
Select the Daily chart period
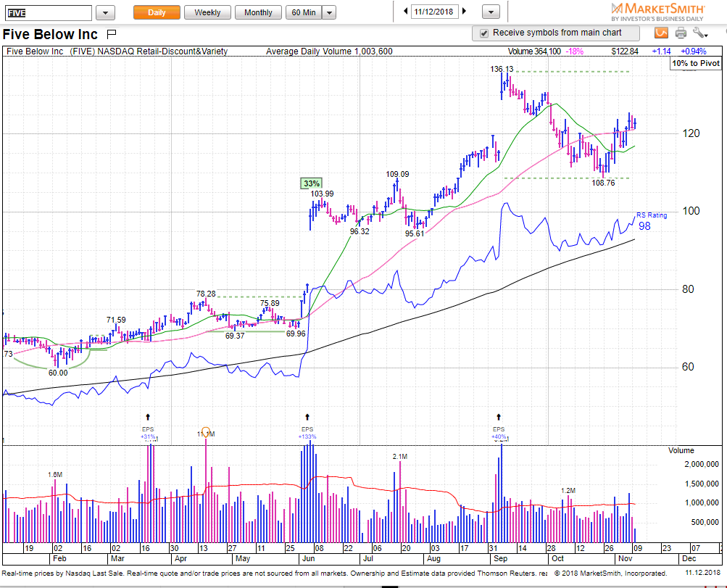click(157, 12)
